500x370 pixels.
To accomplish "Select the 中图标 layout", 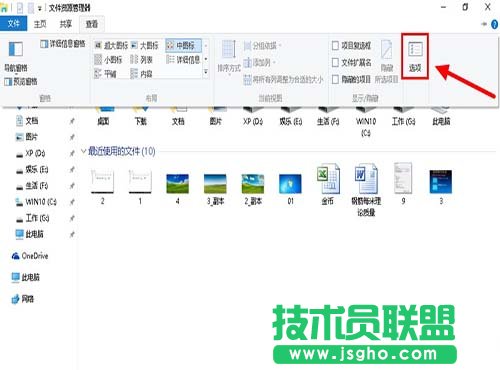I will coord(183,45).
